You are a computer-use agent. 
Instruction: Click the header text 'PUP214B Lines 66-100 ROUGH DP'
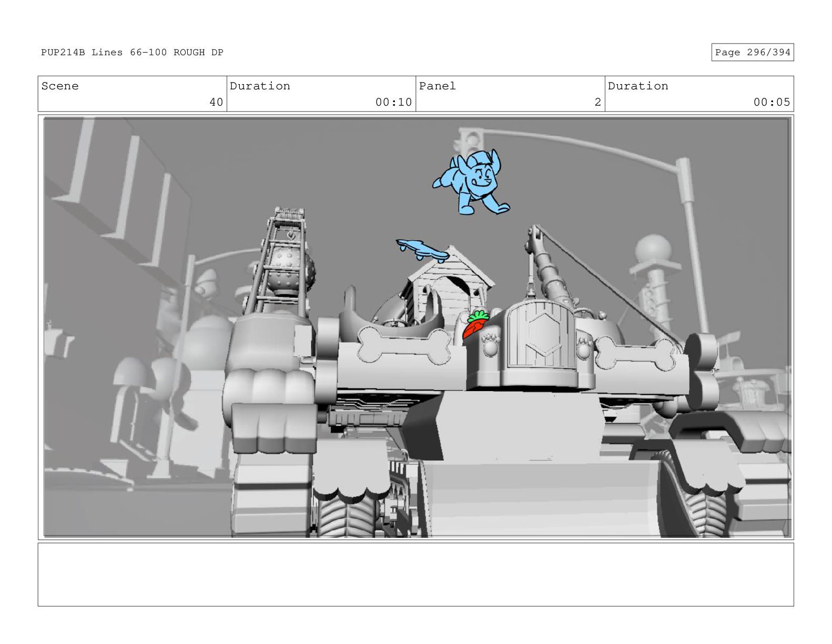(x=132, y=53)
